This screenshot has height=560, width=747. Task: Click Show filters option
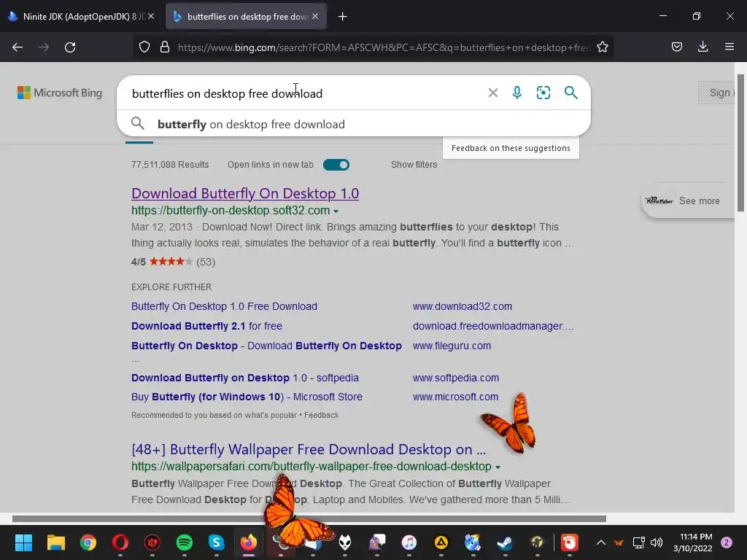[414, 165]
